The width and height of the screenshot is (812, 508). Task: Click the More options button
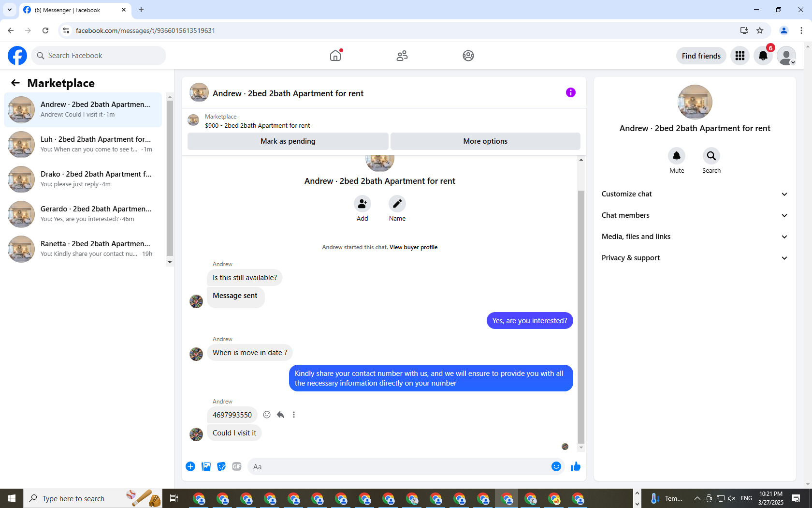coord(485,141)
